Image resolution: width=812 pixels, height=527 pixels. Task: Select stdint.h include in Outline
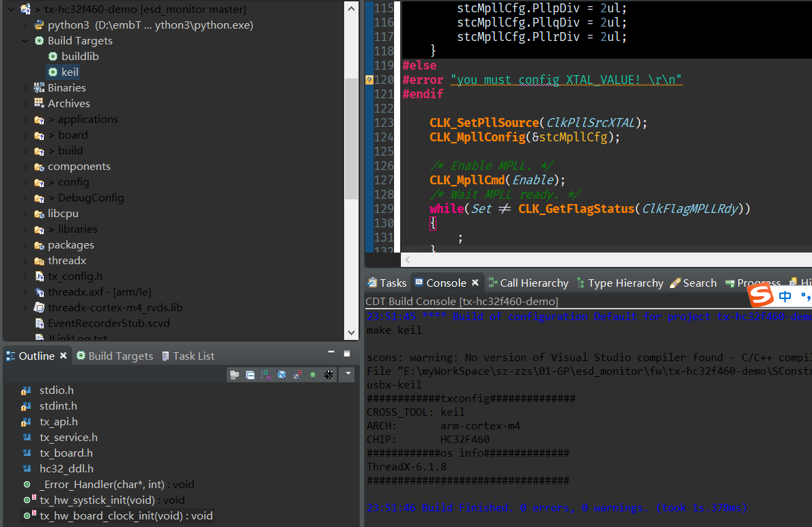(x=58, y=406)
